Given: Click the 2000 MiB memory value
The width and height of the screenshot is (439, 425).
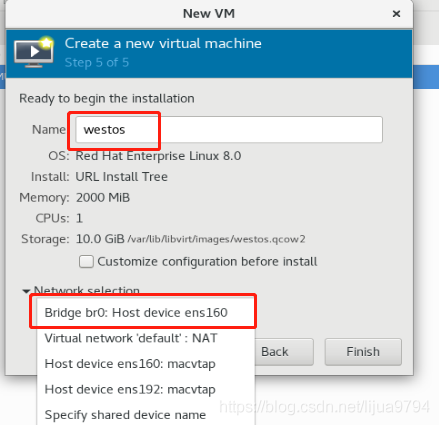Looking at the screenshot, I should pos(103,198).
